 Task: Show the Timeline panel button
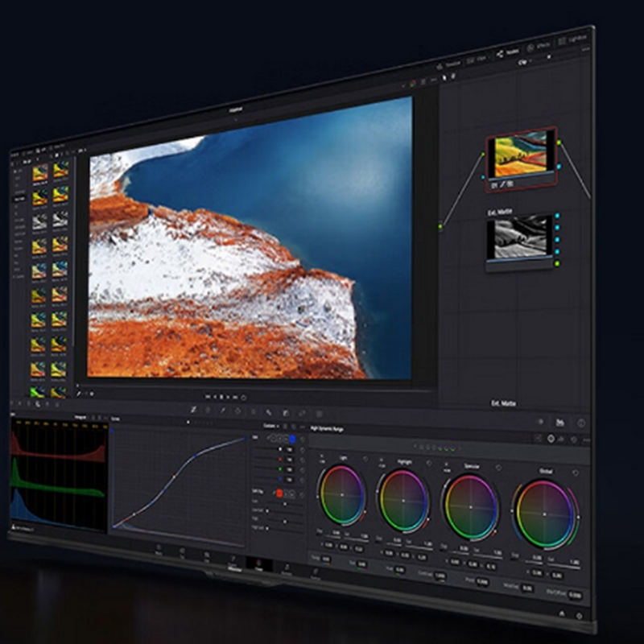(448, 64)
